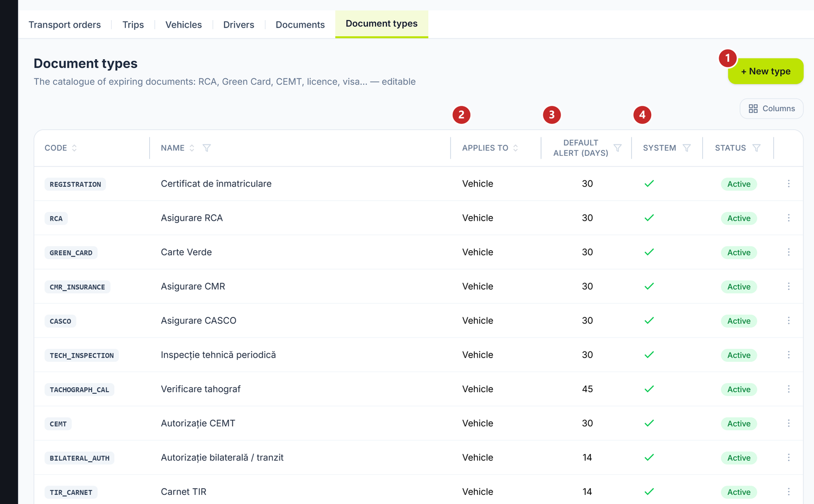Filter the Name column
This screenshot has width=814, height=504.
pos(207,148)
